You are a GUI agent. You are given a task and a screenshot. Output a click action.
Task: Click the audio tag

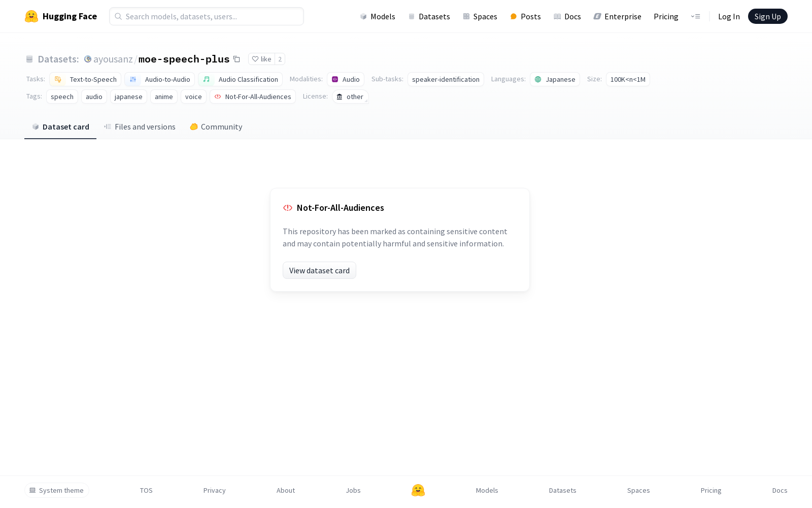(94, 97)
